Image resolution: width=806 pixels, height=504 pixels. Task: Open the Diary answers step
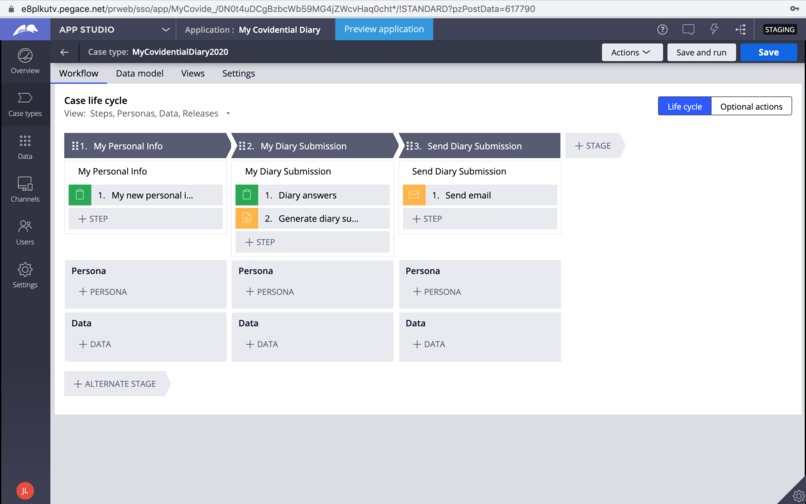(313, 195)
